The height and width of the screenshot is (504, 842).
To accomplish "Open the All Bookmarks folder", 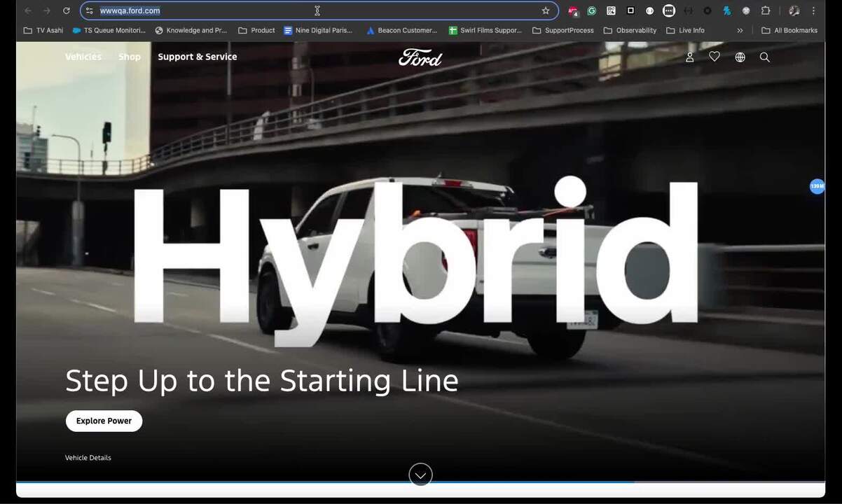I will click(789, 30).
